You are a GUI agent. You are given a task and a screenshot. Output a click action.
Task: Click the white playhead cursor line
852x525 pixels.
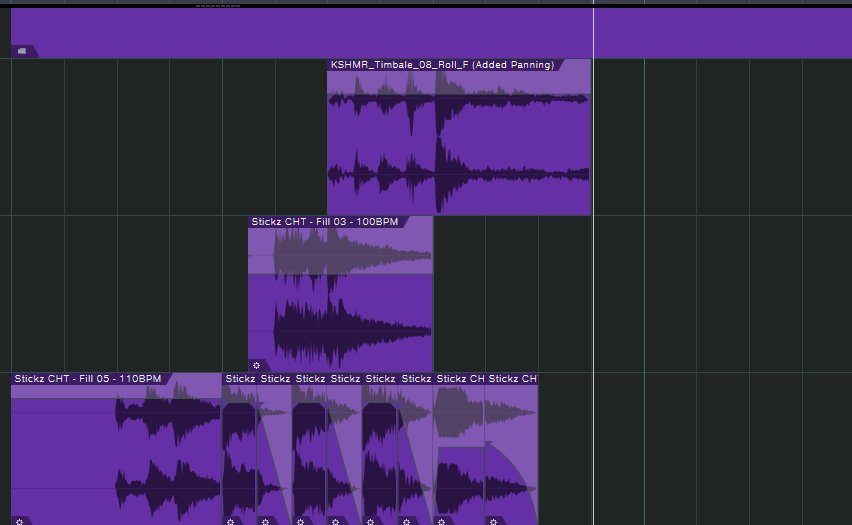(x=593, y=262)
